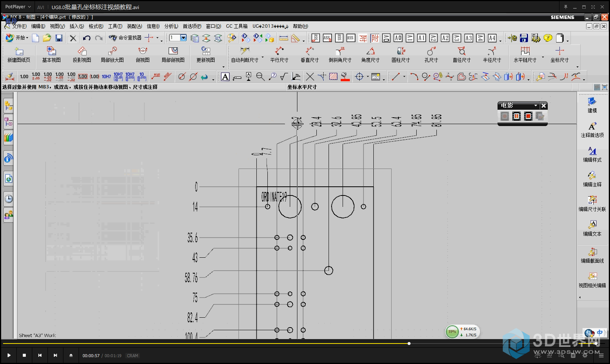Click the 1.00 nominal tolerance style button
The height and width of the screenshot is (364, 610).
point(24,77)
